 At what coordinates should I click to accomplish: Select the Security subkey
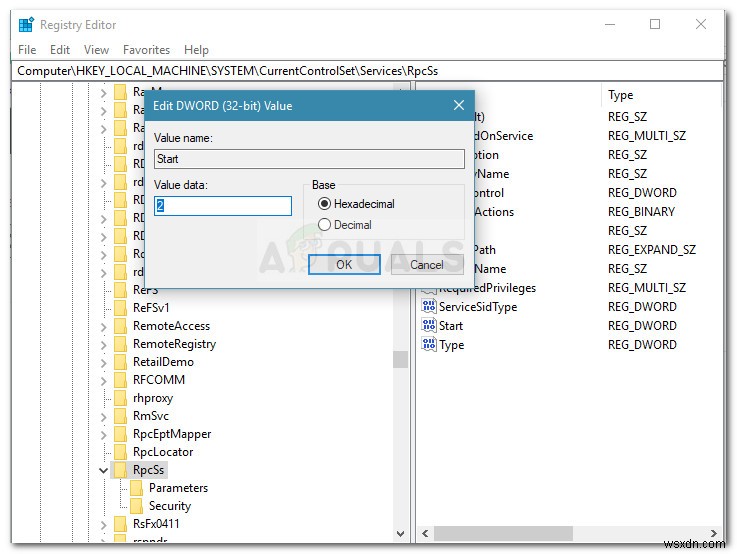click(170, 506)
